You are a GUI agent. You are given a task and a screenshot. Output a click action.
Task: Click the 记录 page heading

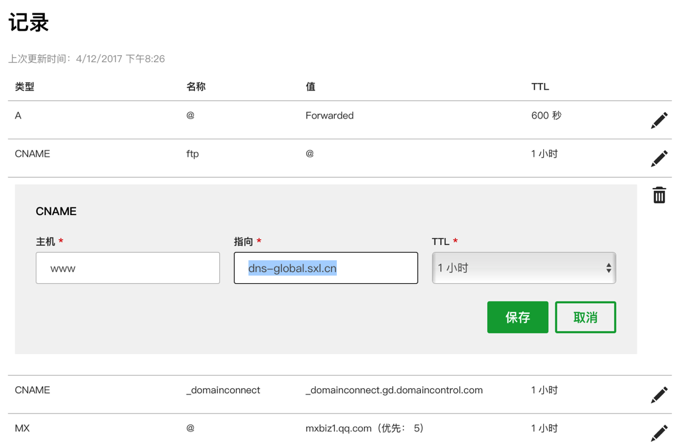(29, 22)
